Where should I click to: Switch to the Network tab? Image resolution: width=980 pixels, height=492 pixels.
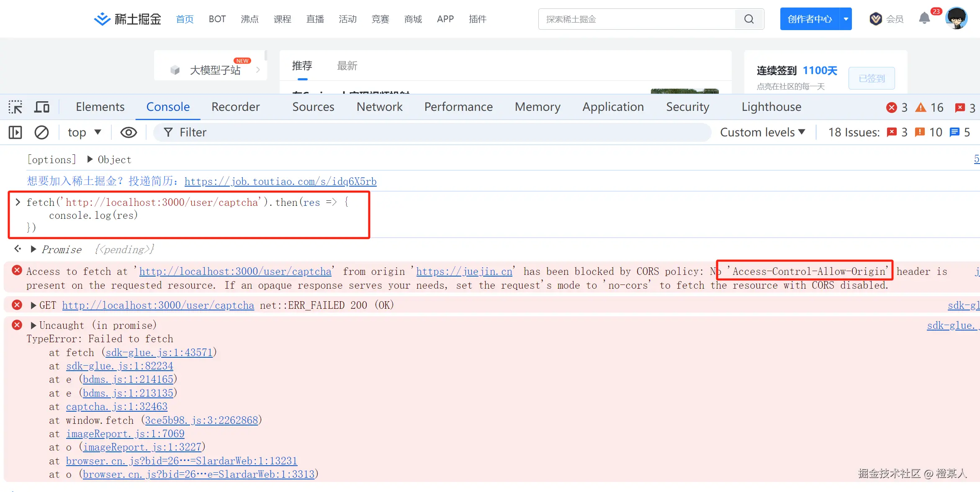(x=379, y=107)
